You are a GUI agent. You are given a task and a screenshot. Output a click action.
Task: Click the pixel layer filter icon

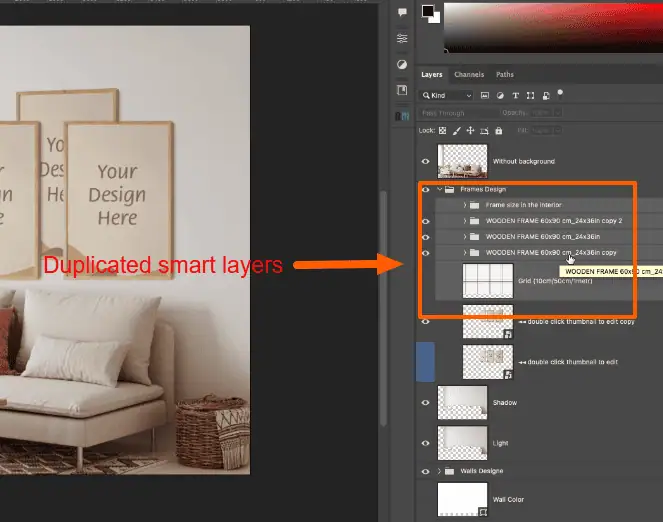click(485, 95)
